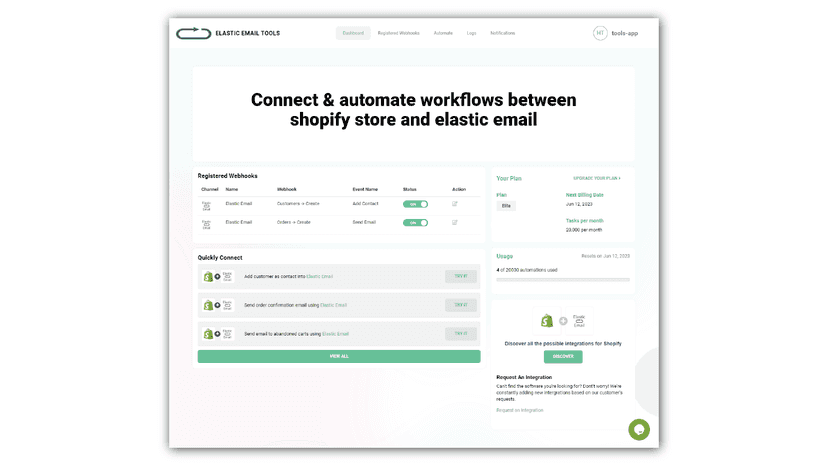Click the green VIEW ALL button
The width and height of the screenshot is (828, 466).
point(339,357)
